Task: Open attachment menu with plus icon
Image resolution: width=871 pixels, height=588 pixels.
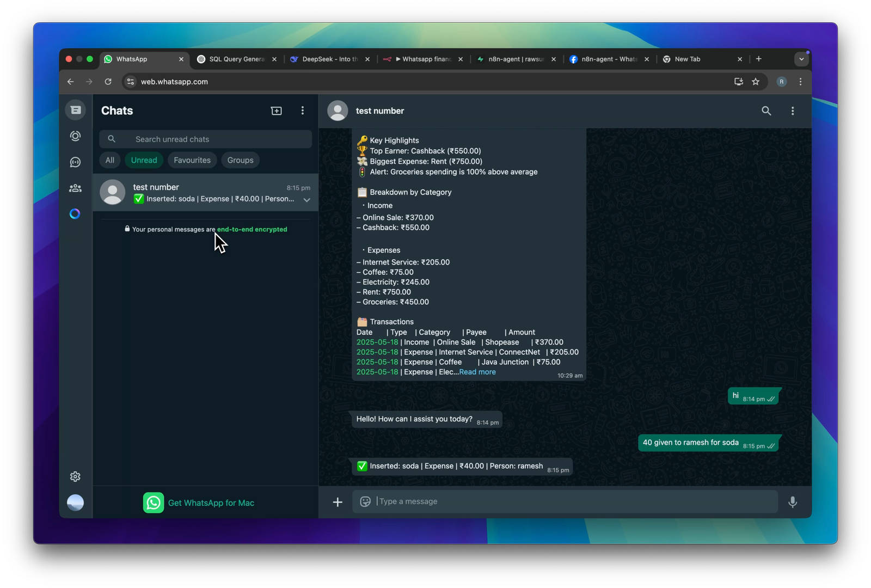Action: (x=338, y=502)
